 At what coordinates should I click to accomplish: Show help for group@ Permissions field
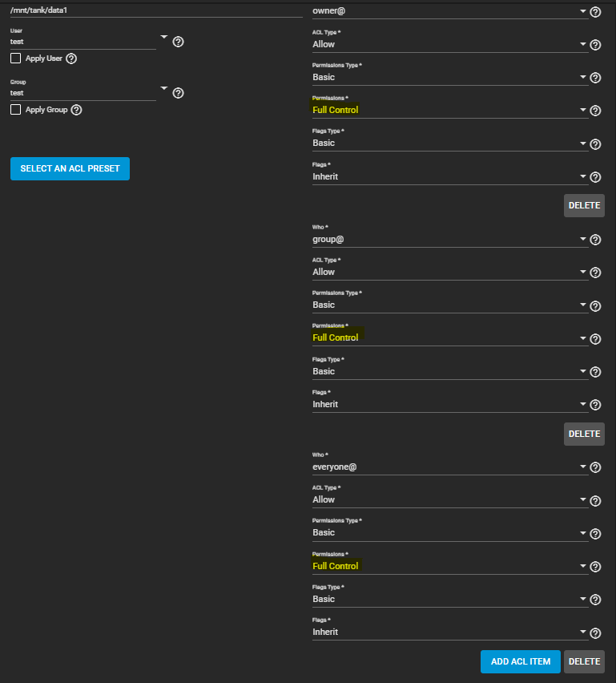tap(595, 338)
